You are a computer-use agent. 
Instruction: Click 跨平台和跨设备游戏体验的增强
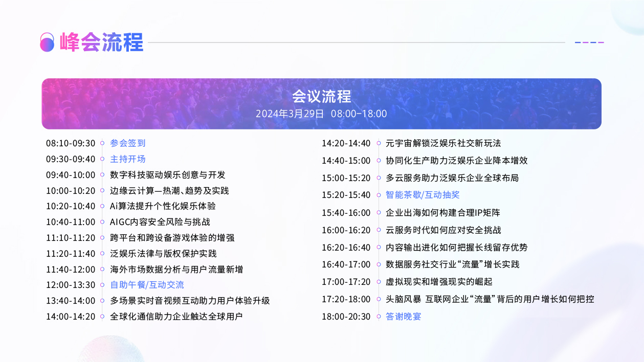172,238
